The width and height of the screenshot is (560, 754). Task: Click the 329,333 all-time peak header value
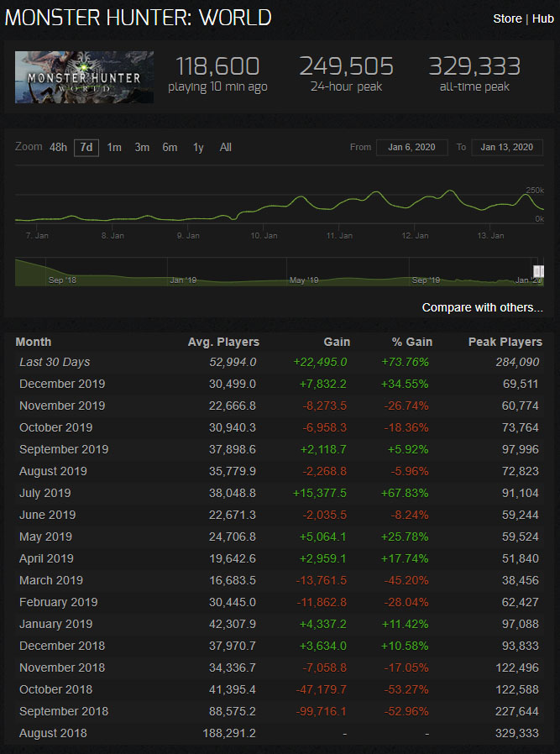click(474, 66)
